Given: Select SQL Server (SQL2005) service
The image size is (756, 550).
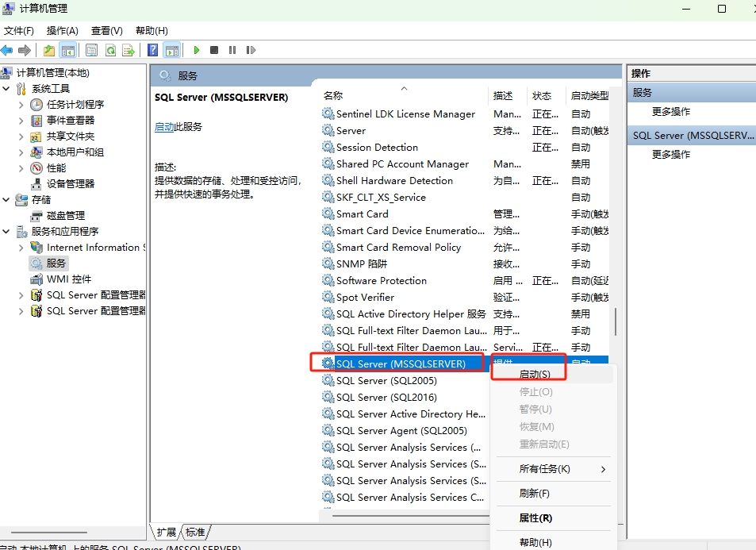Looking at the screenshot, I should pos(386,381).
